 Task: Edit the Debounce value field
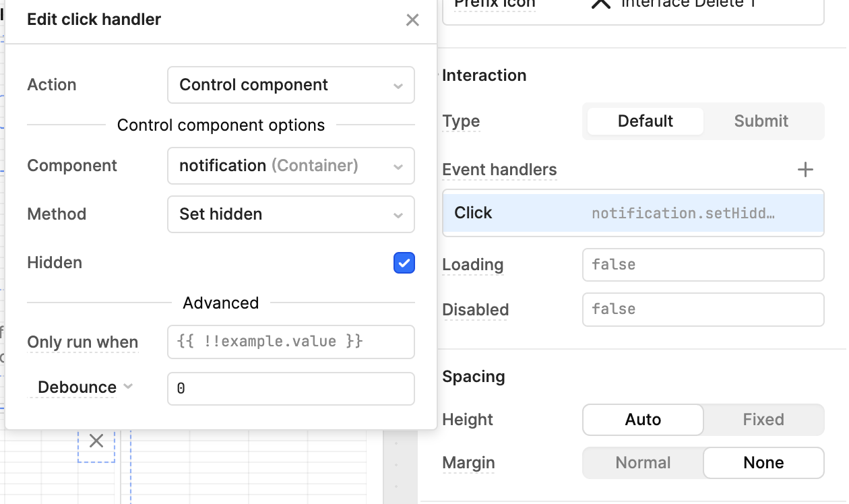(x=290, y=388)
